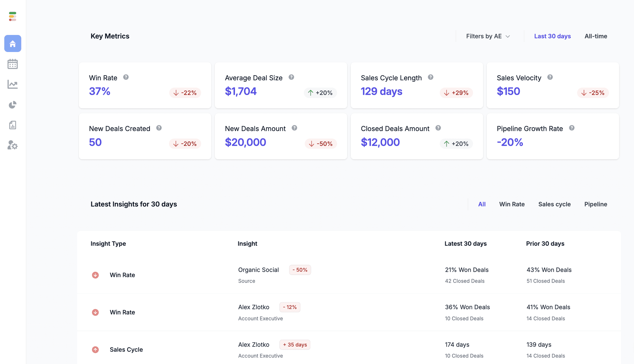Click the Organic Social insight row
The image size is (634, 364).
pyautogui.click(x=258, y=270)
